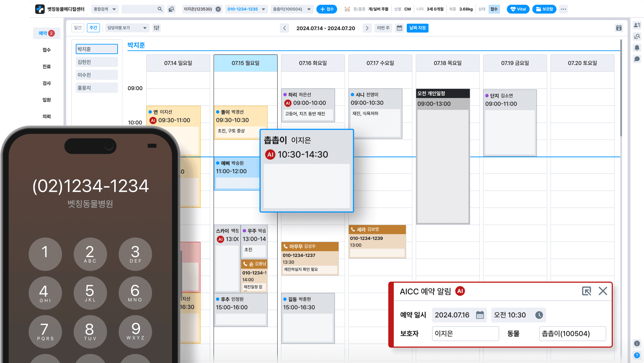Click the 날짜 지정 button

coord(418,28)
